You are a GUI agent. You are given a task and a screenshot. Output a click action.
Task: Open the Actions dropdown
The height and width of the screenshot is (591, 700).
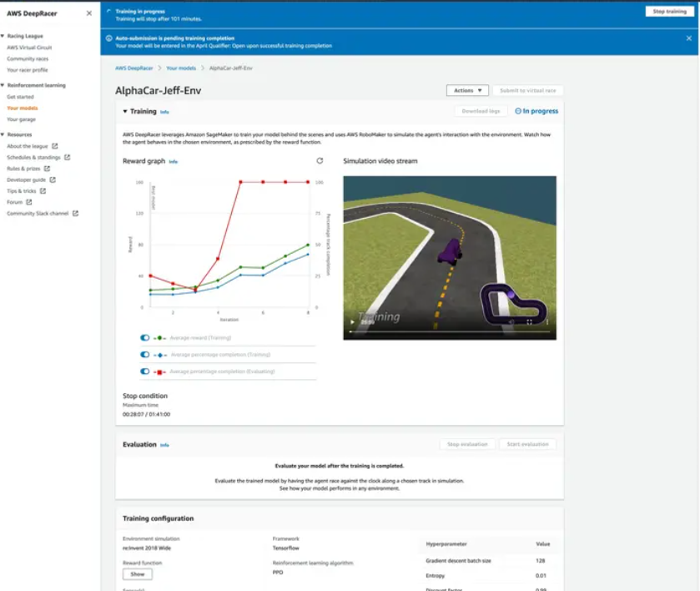coord(467,90)
